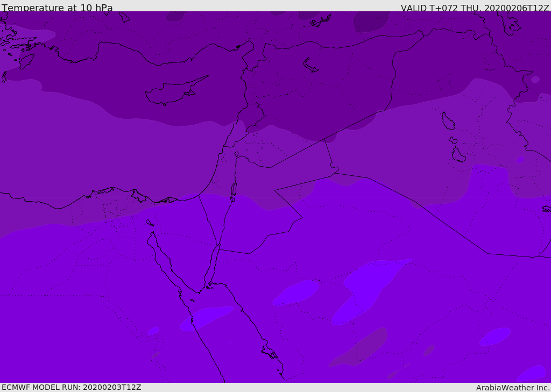The height and width of the screenshot is (392, 551).
Task: Click the island of Cyprus on the map
Action: [x=176, y=91]
